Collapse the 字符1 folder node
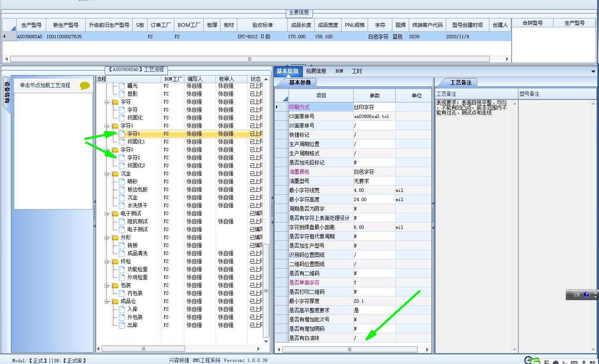This screenshot has width=599, height=364. tap(107, 126)
